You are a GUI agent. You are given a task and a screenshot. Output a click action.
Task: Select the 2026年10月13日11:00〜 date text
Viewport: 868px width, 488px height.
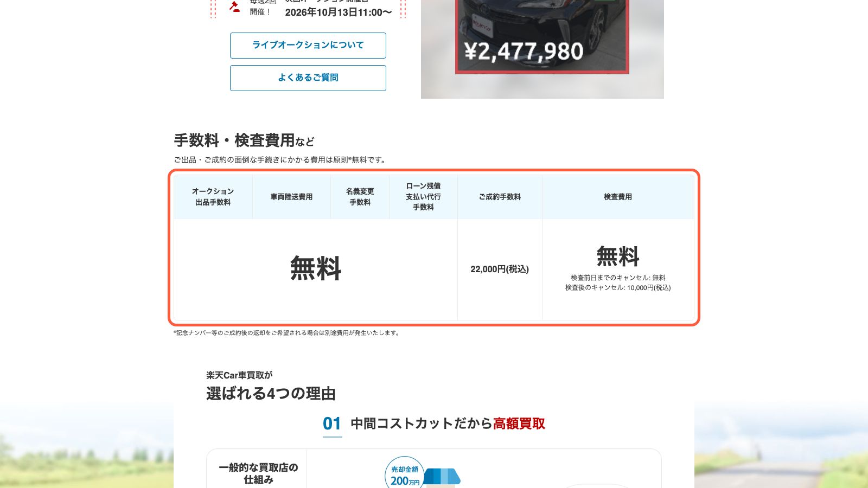(338, 12)
